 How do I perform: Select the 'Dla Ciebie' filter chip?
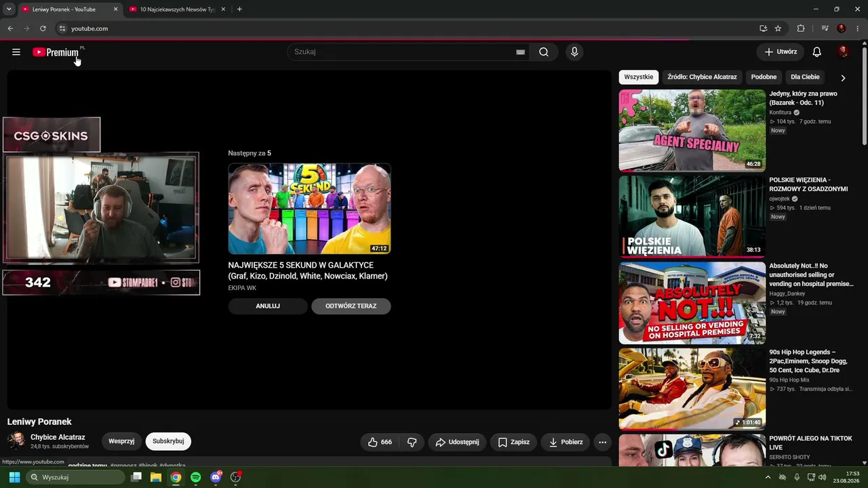click(805, 77)
